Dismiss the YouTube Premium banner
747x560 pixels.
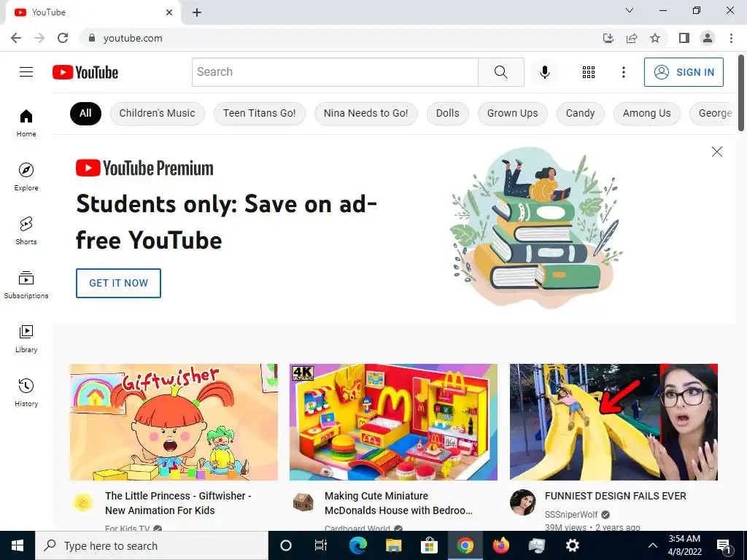point(716,152)
